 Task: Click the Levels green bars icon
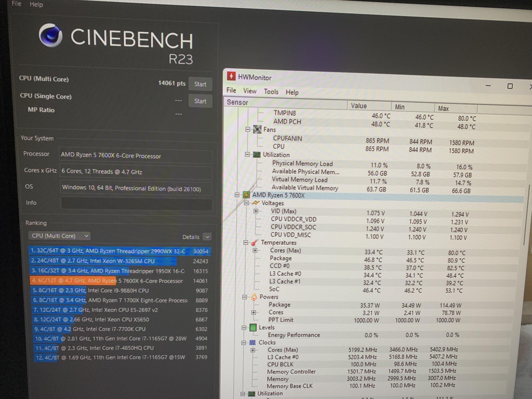coord(253,327)
